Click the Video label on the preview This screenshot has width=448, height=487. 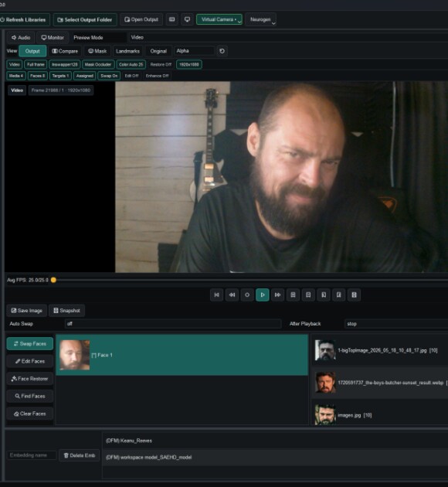[17, 90]
